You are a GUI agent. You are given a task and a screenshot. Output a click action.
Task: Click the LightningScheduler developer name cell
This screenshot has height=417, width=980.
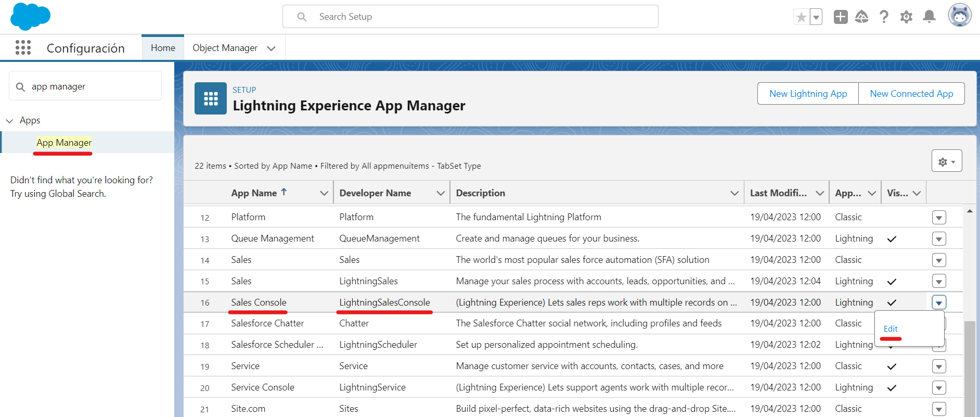click(x=378, y=345)
